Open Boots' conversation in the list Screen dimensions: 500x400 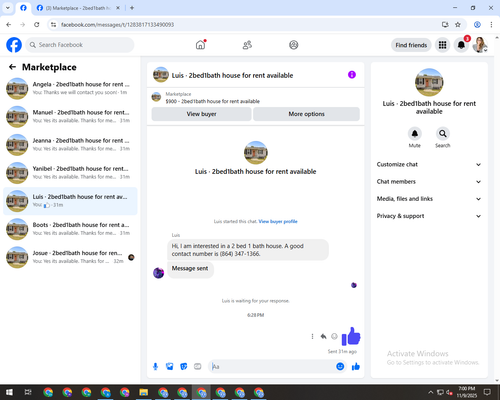tap(70, 229)
